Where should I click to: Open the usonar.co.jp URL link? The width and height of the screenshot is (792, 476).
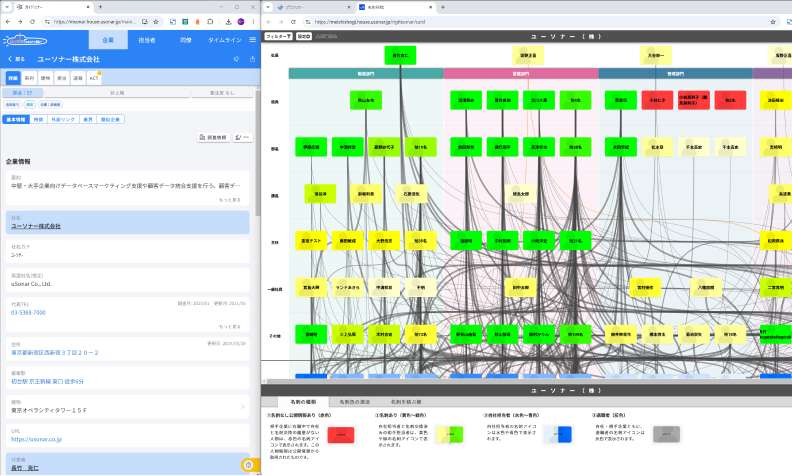pos(36,438)
